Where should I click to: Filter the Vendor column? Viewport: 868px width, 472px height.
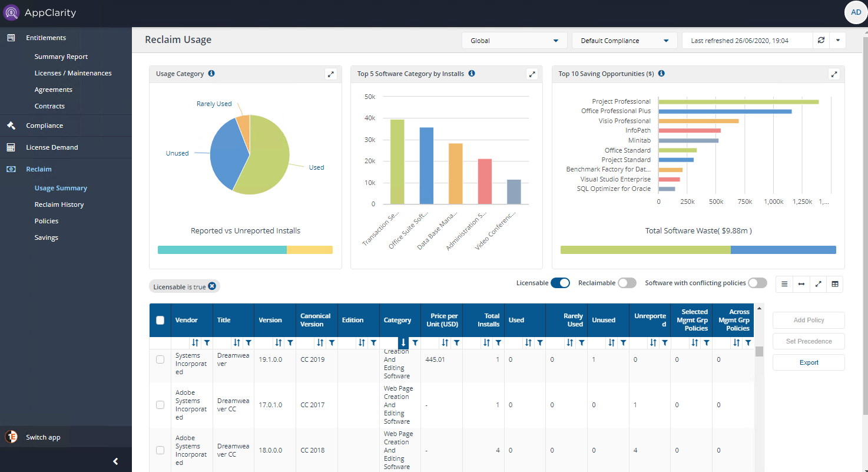click(207, 342)
